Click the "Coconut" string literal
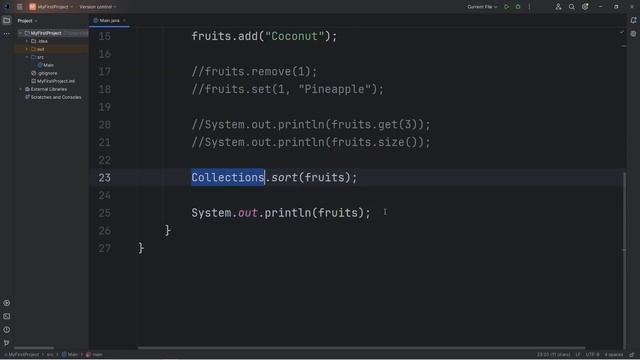Screen dimensions: 640x360 click(x=295, y=36)
